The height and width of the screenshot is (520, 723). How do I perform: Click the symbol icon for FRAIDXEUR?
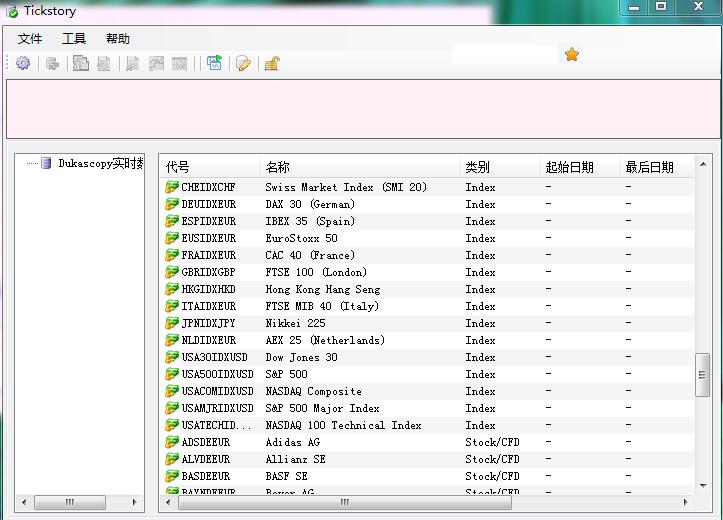pyautogui.click(x=172, y=255)
